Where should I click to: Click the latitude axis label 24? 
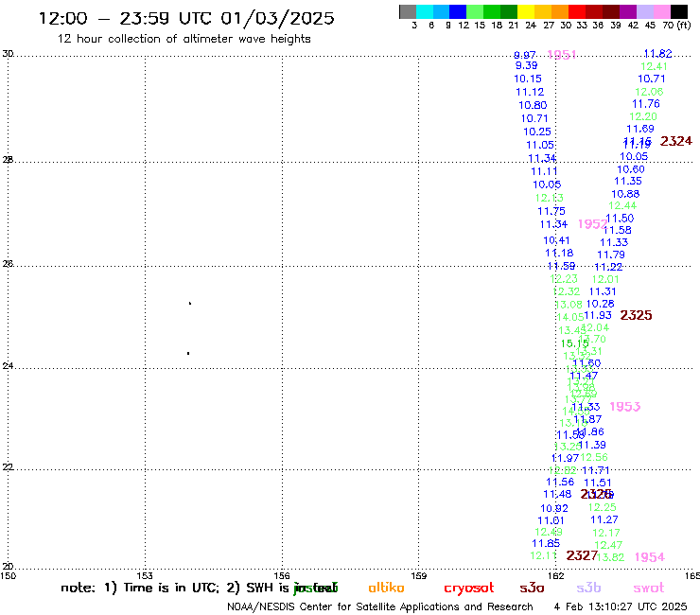8,366
